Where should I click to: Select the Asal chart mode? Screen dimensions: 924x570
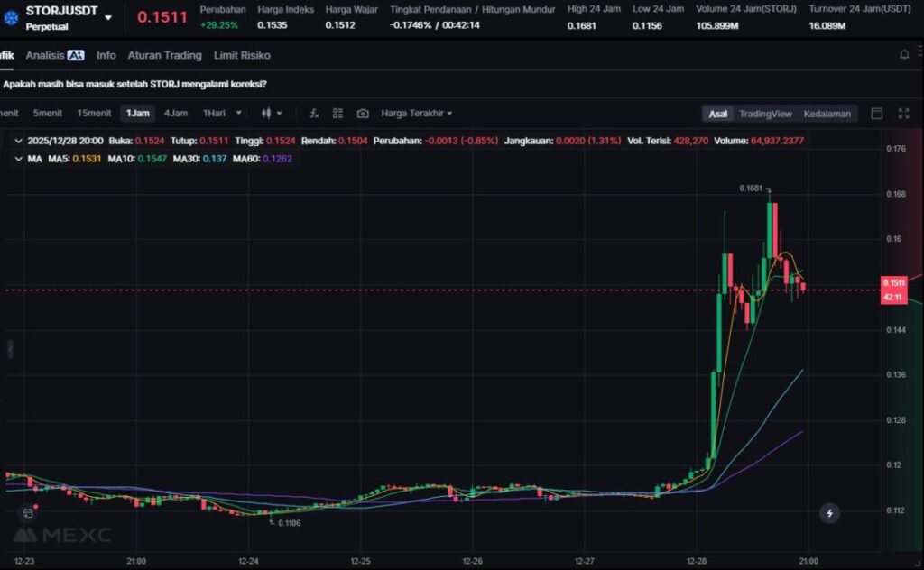(718, 114)
